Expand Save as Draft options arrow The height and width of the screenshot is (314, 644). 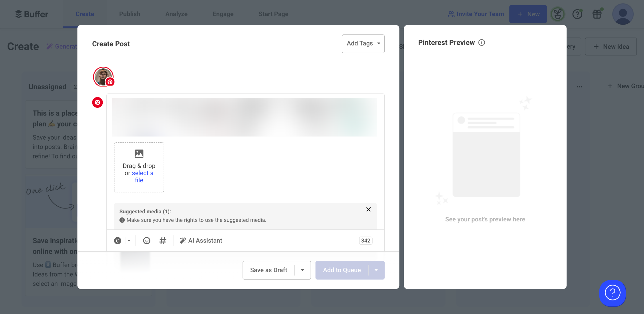click(302, 270)
